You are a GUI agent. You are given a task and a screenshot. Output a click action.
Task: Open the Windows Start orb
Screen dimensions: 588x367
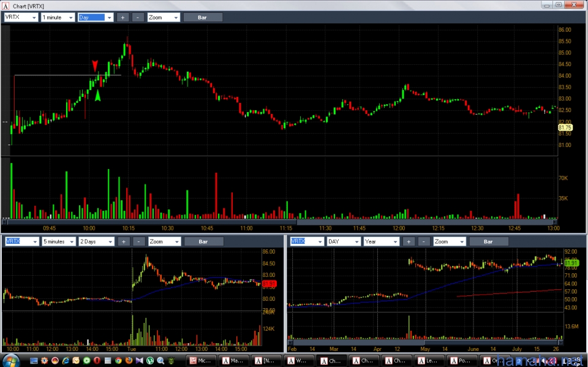[10, 361]
